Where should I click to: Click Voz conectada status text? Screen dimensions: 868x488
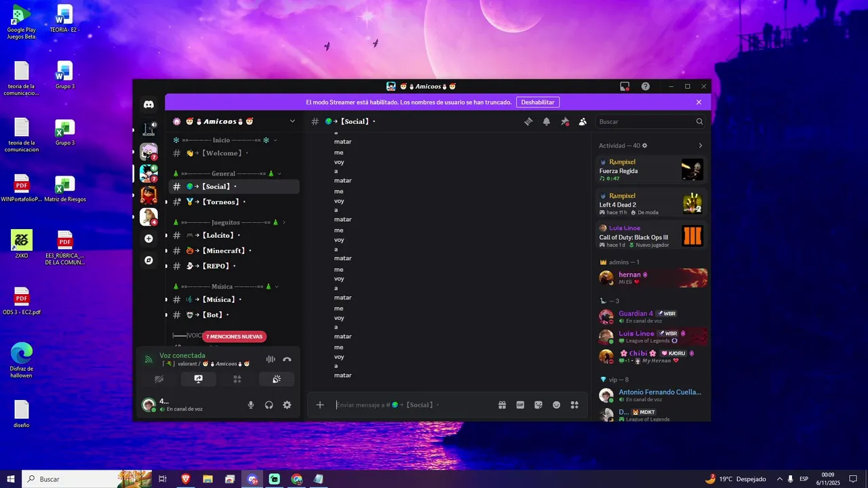click(182, 355)
